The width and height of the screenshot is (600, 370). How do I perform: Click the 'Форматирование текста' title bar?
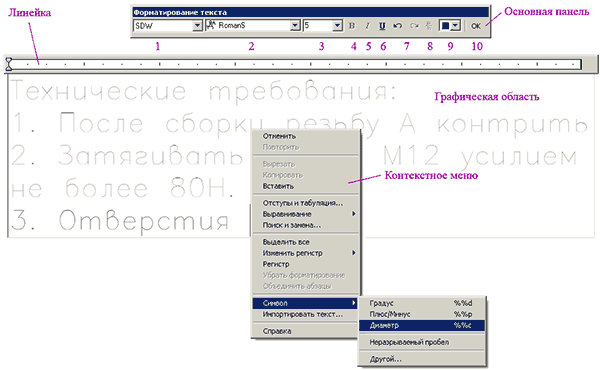tap(310, 12)
